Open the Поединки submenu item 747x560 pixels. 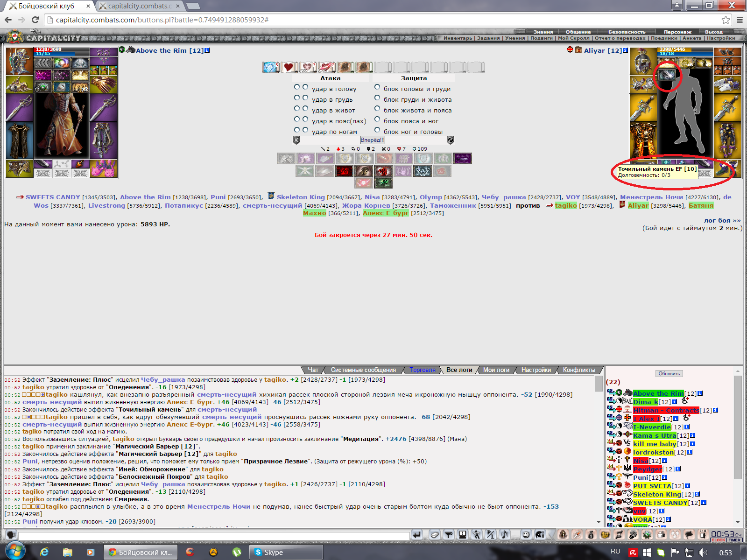click(x=664, y=38)
